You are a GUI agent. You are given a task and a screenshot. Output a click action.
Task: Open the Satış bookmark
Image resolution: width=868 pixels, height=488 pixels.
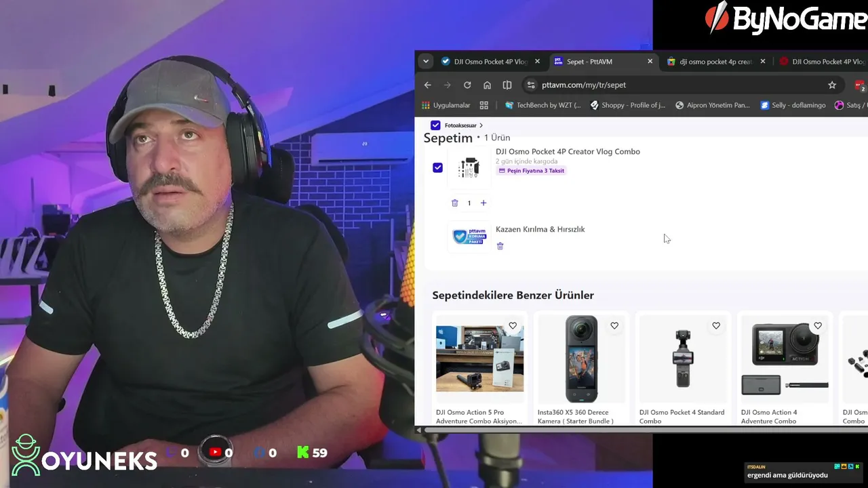(850, 105)
